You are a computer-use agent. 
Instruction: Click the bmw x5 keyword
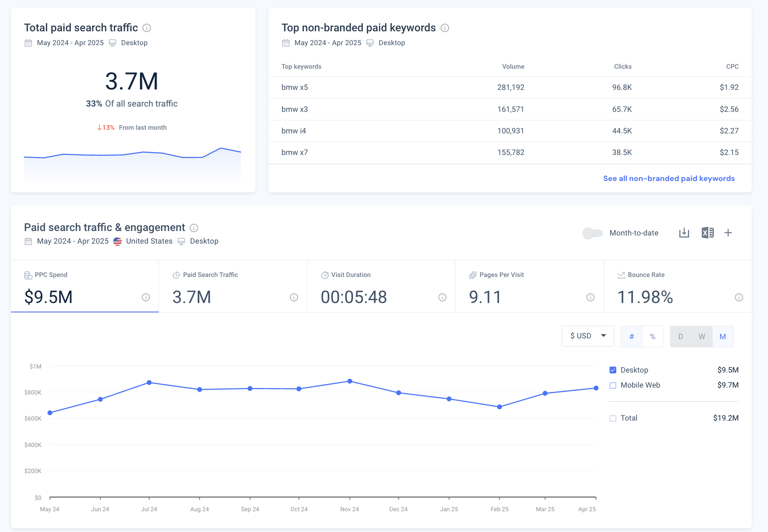(295, 87)
